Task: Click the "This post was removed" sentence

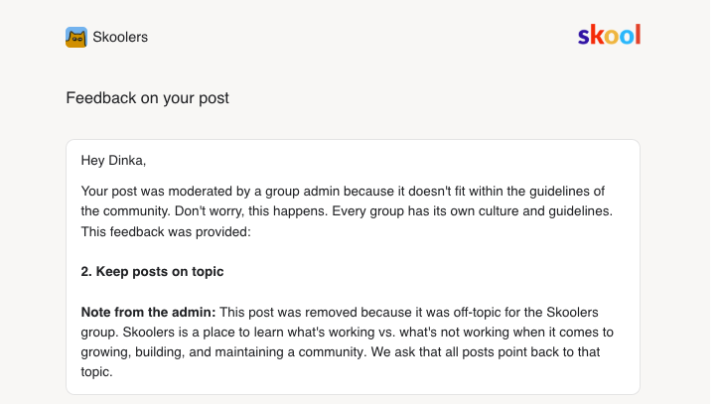Action: [x=300, y=312]
